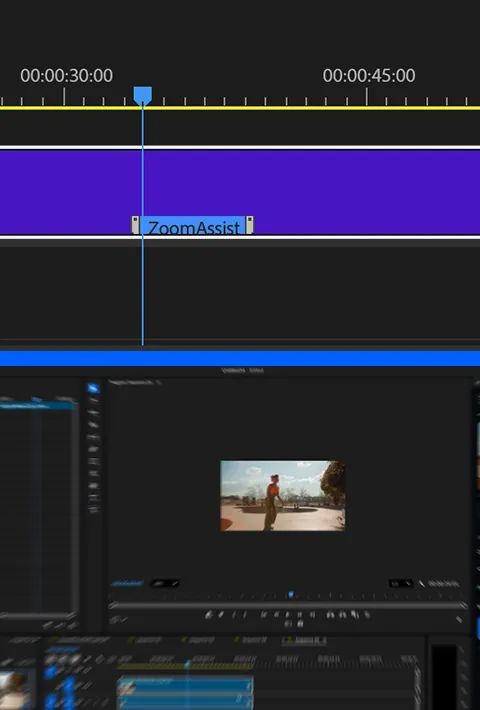Viewport: 480px width, 710px height.
Task: Click the lower timeline panel playhead
Action: coord(187,664)
